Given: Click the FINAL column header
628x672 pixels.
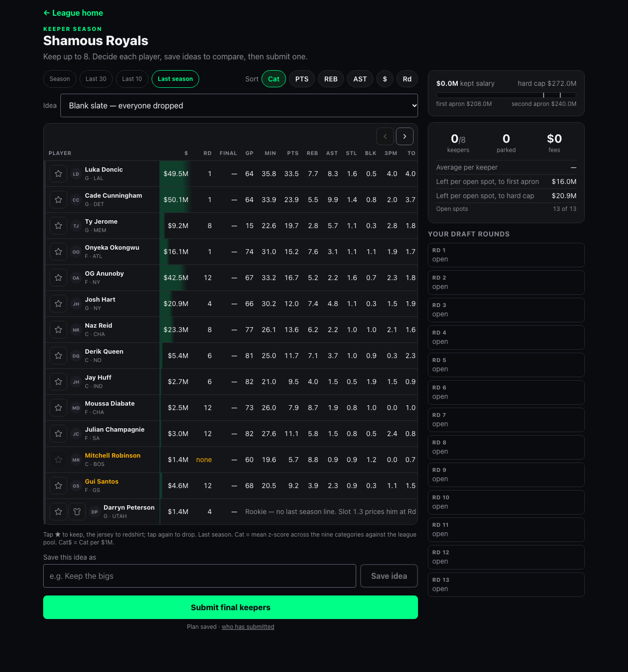Looking at the screenshot, I should click(228, 154).
